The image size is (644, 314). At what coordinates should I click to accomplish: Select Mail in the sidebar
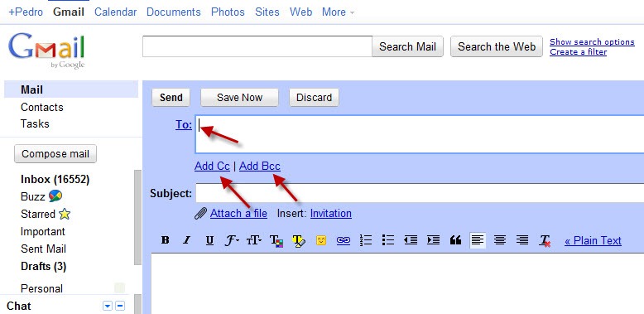coord(71,89)
